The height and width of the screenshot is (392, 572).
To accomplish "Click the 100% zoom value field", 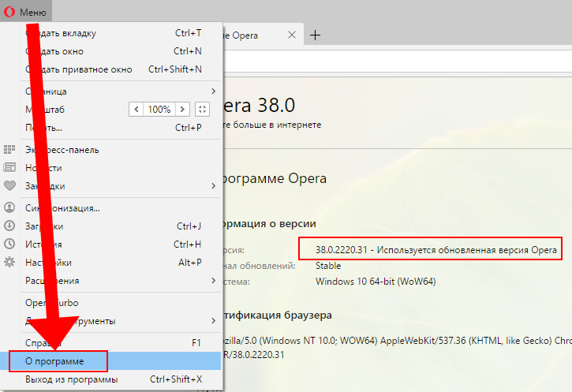I will [x=159, y=109].
